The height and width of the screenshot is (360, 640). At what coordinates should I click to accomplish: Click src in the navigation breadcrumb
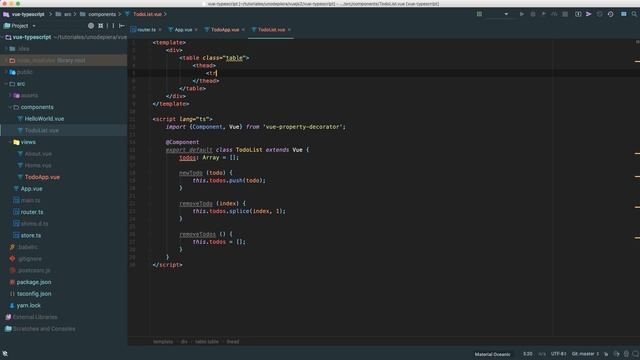coord(67,14)
